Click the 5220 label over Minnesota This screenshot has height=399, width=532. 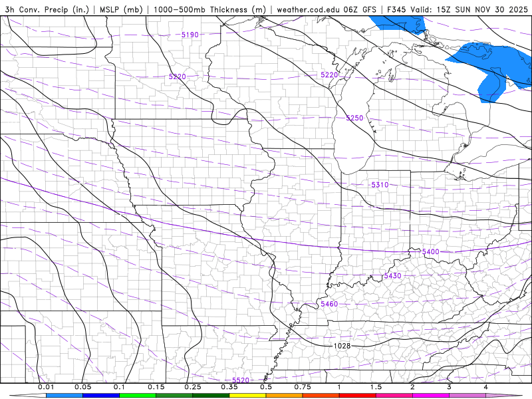[x=178, y=76]
